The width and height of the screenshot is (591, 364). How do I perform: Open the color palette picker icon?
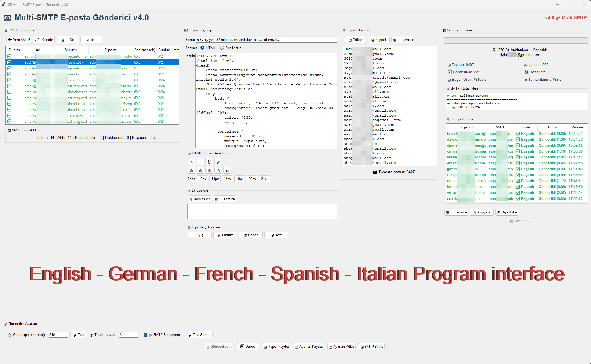click(x=227, y=171)
